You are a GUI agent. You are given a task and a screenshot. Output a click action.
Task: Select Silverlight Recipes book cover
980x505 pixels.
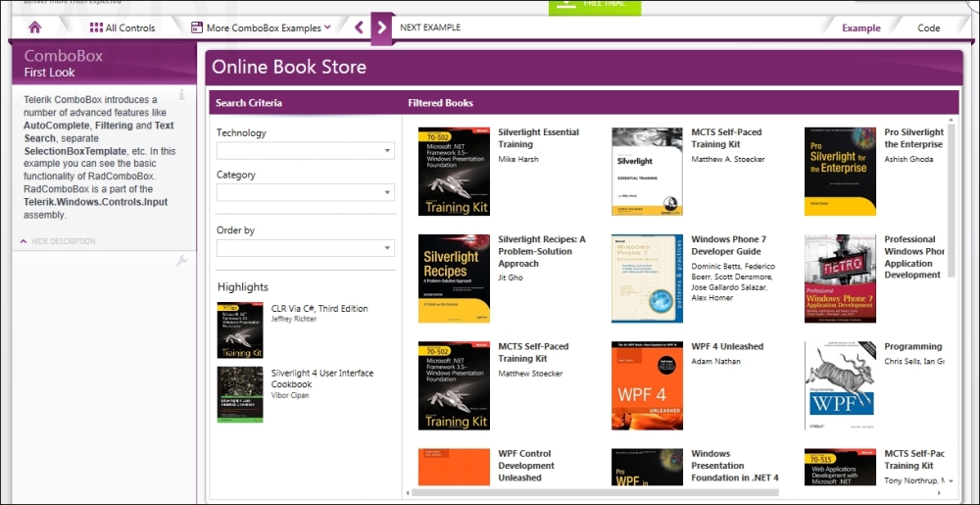454,278
